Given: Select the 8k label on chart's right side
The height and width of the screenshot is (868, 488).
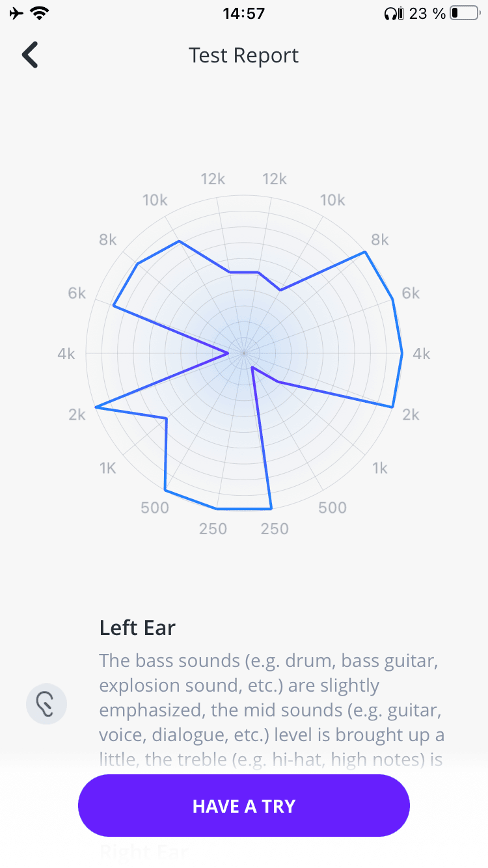Looking at the screenshot, I should coord(379,240).
